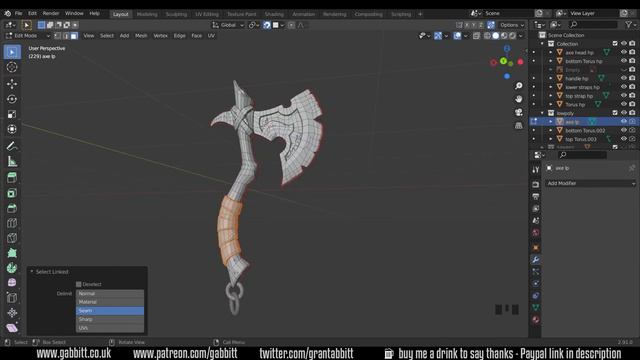Open the Modifier properties wrench tab
The image size is (640, 360).
click(x=536, y=260)
